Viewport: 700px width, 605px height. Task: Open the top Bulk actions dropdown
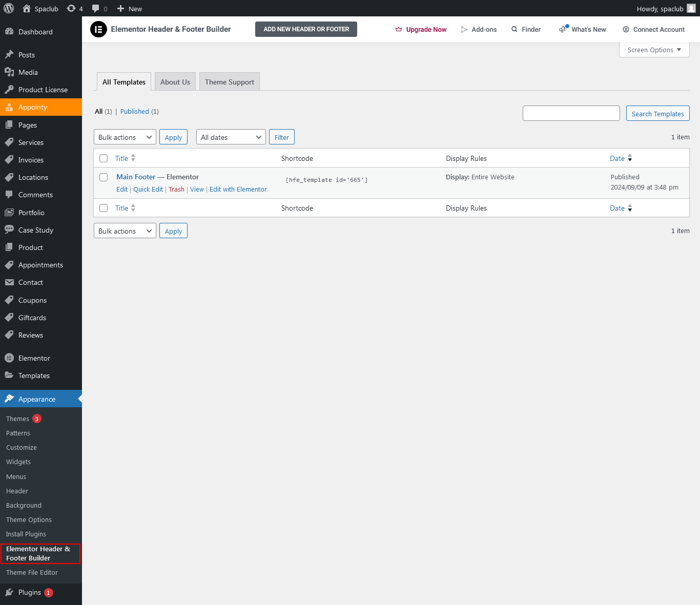coord(125,137)
